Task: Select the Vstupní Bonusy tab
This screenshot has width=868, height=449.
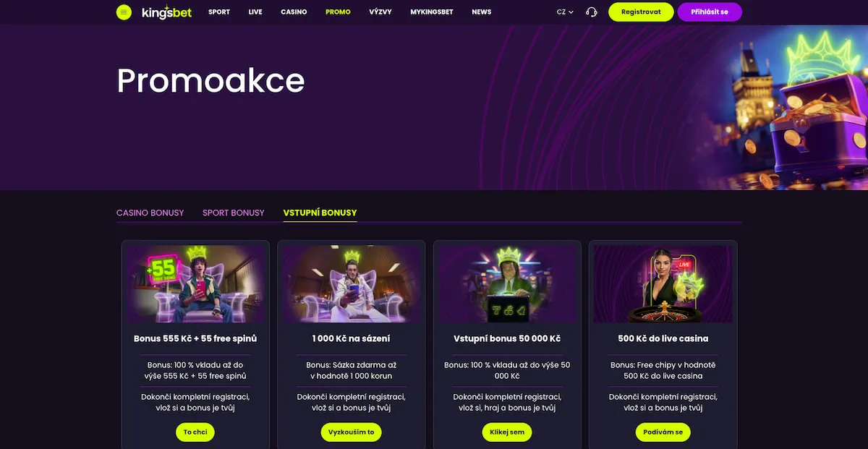Action: coord(320,213)
